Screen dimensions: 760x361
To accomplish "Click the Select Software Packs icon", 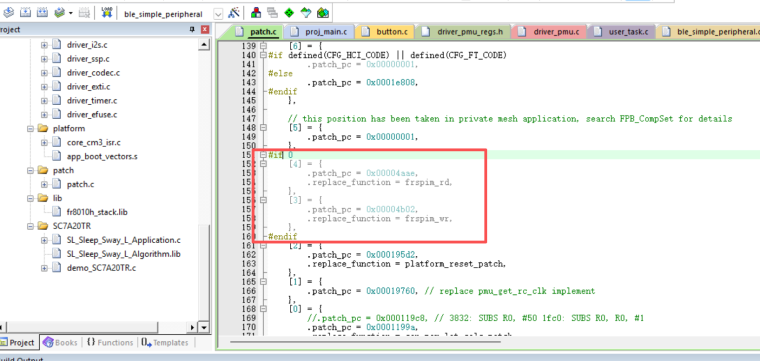I will [x=306, y=13].
